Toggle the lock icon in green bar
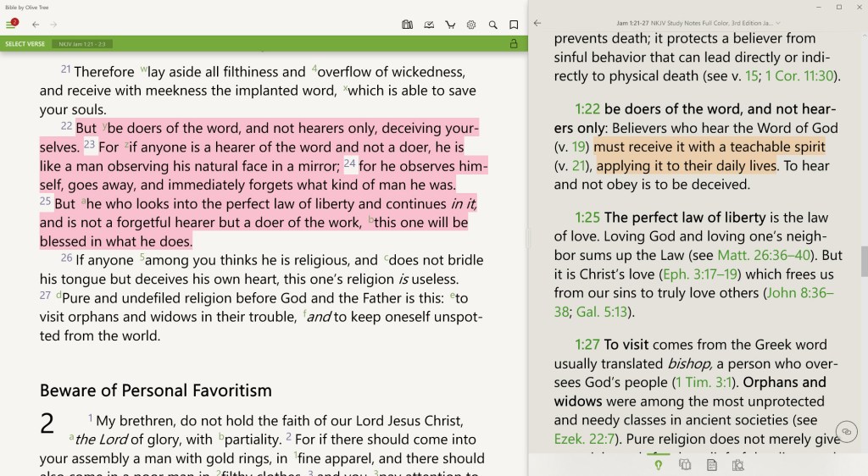The image size is (868, 476). [x=514, y=43]
